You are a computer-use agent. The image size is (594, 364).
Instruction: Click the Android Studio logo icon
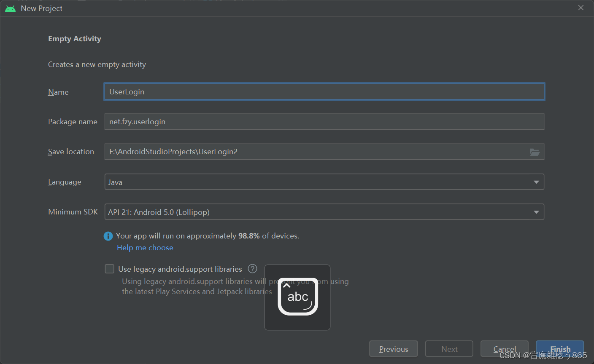[10, 8]
